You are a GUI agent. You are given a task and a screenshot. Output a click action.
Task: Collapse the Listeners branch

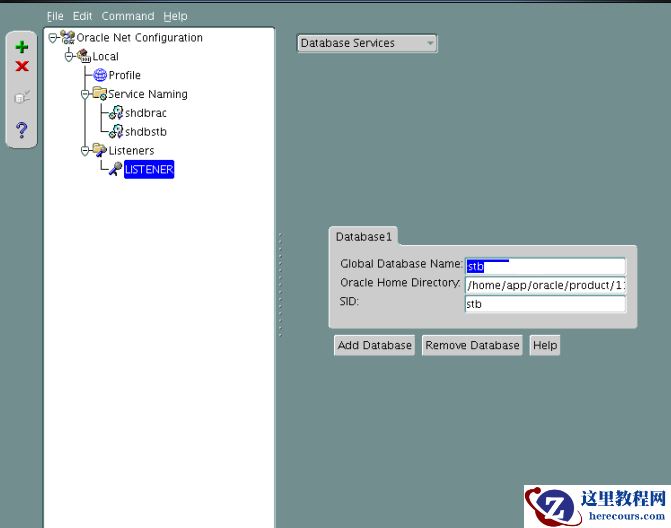pos(85,151)
